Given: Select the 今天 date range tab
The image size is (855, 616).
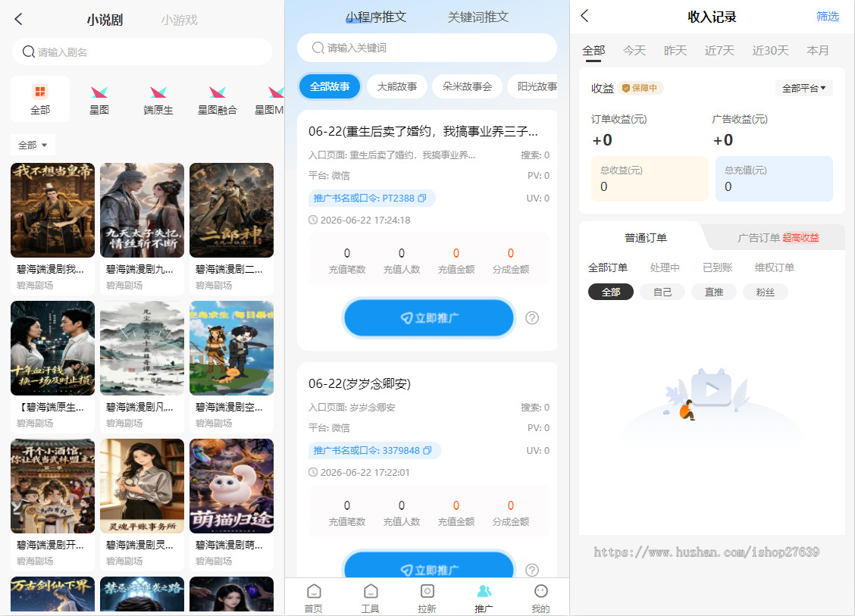Looking at the screenshot, I should [x=634, y=51].
